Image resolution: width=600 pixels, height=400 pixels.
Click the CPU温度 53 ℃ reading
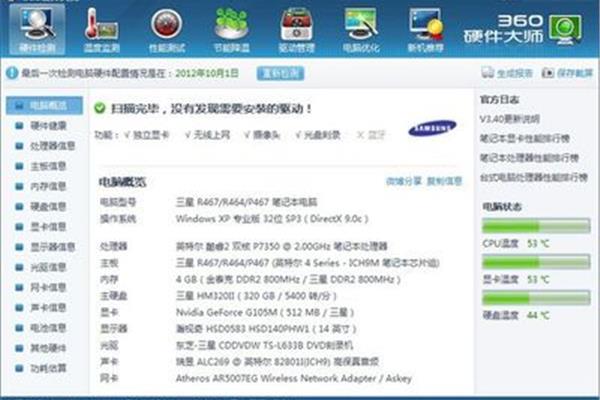click(538, 243)
